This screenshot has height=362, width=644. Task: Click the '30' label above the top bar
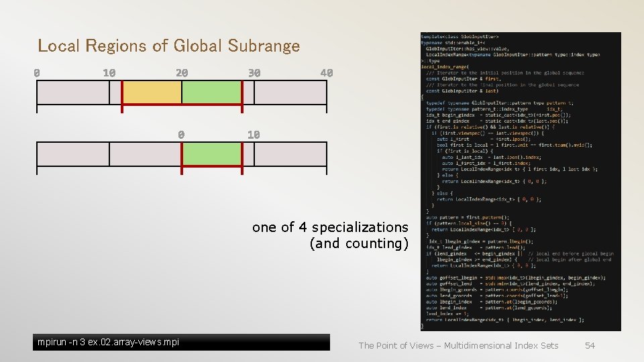254,73
